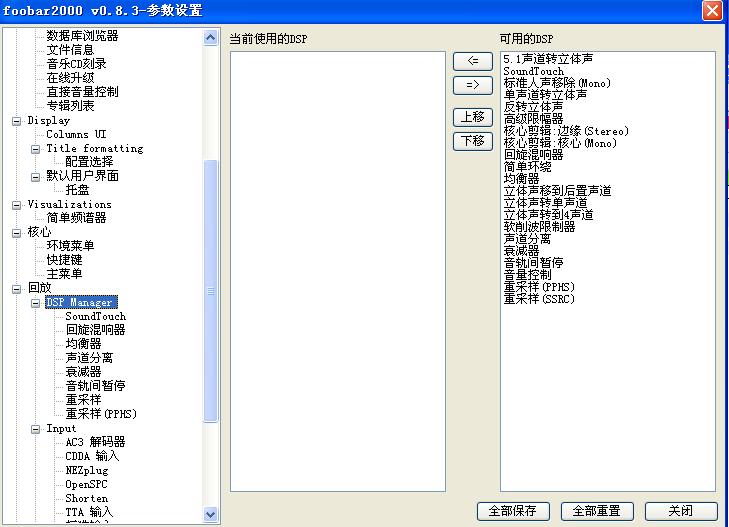
Task: Select Columns UI in the tree
Action: 76,134
